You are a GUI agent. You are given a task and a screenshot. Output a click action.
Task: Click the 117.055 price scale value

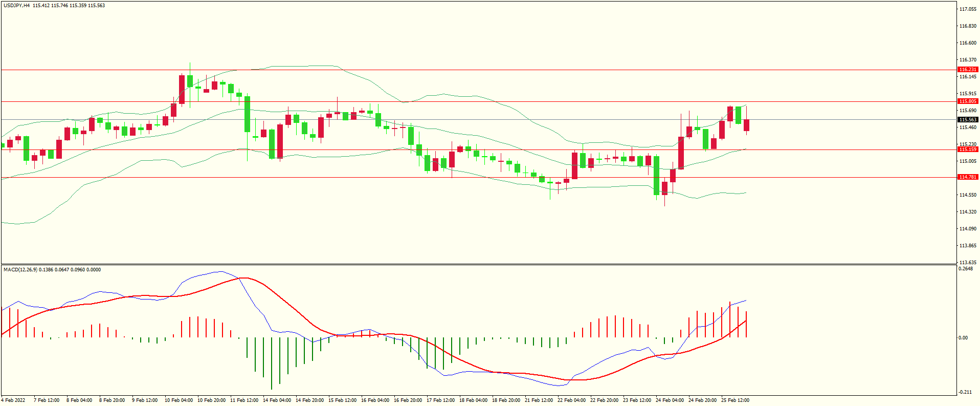pyautogui.click(x=968, y=9)
